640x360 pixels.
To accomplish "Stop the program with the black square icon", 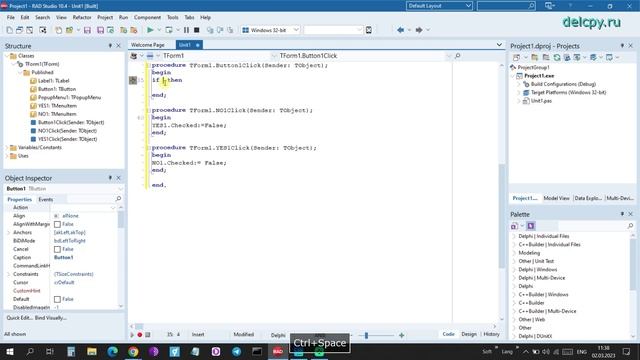I will (x=196, y=30).
